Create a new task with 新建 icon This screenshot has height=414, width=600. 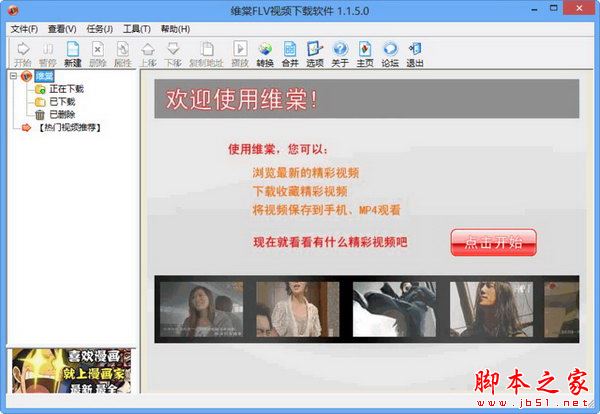pos(73,54)
